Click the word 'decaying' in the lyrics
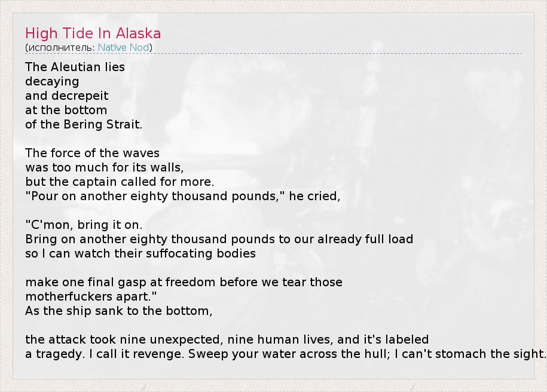The height and width of the screenshot is (392, 547). click(x=52, y=81)
